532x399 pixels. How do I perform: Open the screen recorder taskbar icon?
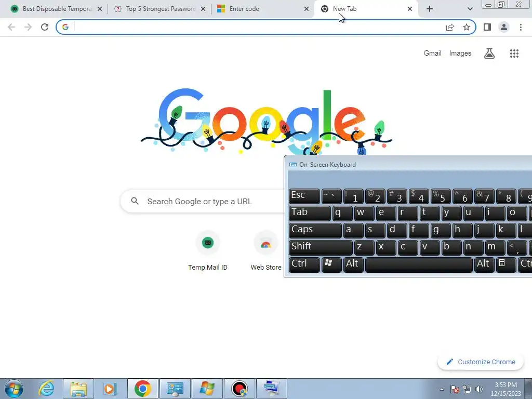tap(239, 389)
